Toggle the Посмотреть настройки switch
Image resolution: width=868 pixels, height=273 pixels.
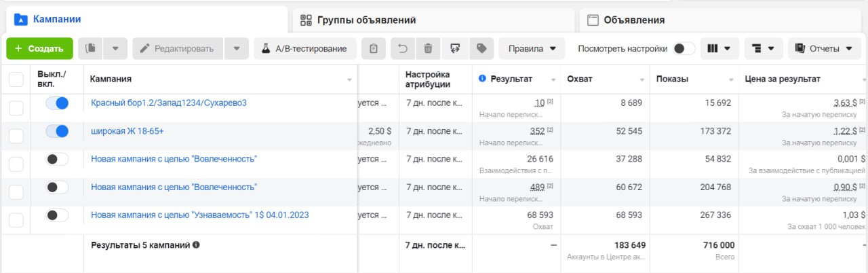[684, 48]
